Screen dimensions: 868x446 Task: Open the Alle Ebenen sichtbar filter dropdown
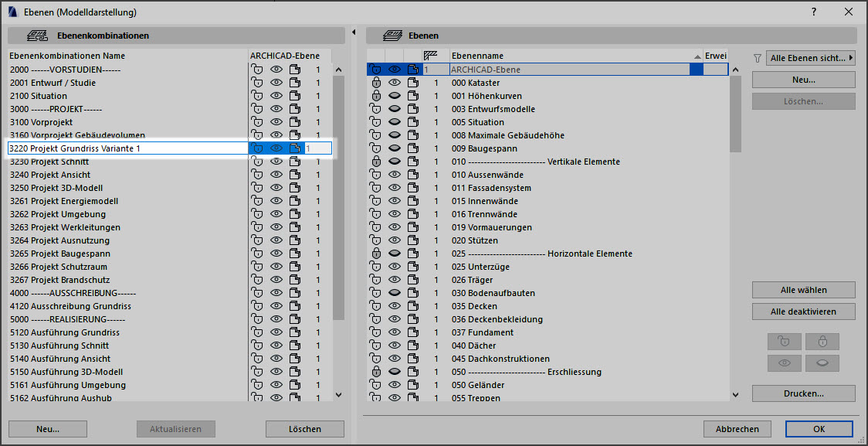click(x=810, y=58)
